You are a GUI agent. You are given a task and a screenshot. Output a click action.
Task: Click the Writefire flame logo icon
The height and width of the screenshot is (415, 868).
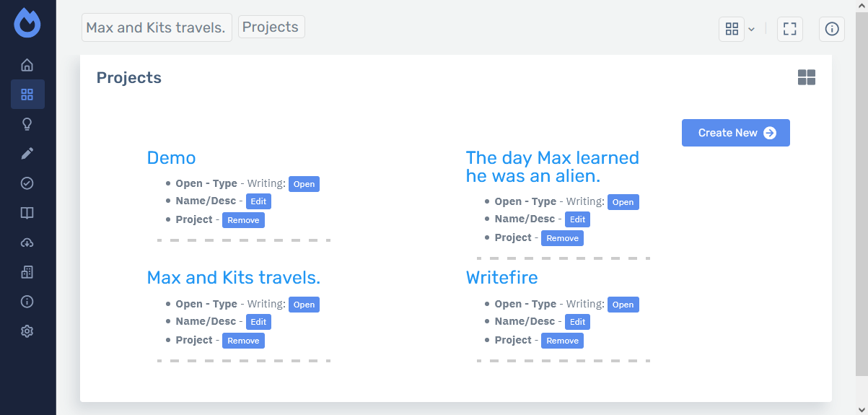pos(27,23)
